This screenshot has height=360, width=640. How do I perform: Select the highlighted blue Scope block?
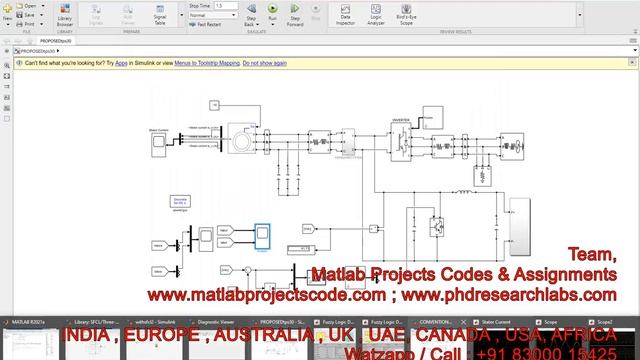point(262,236)
